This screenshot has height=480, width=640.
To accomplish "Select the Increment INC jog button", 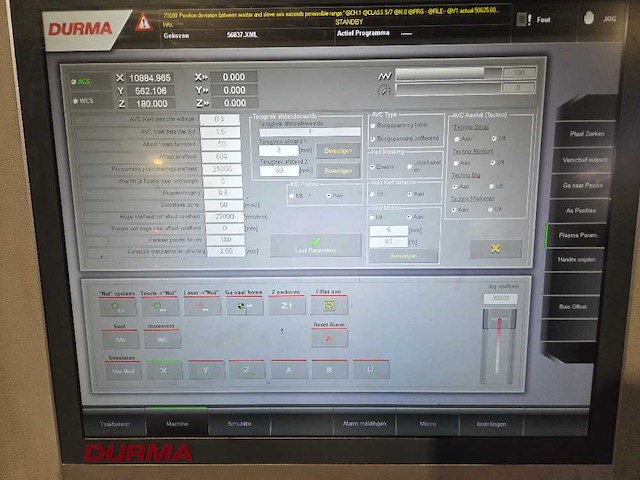I will click(162, 340).
